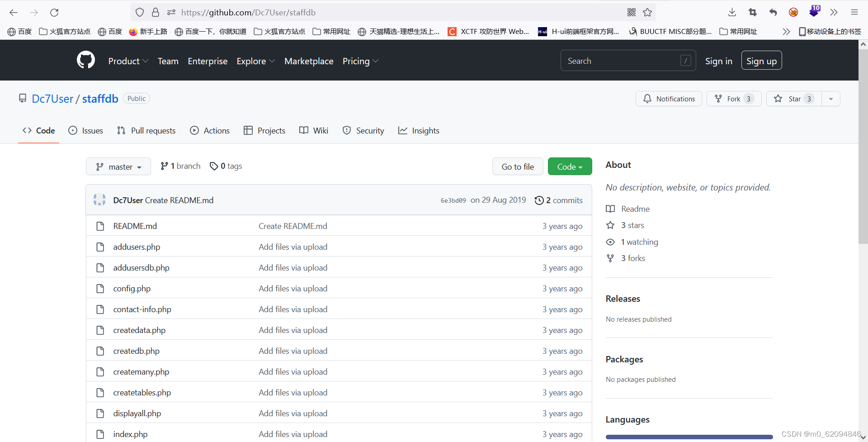Open the Firefox hamburger menu

coord(854,12)
